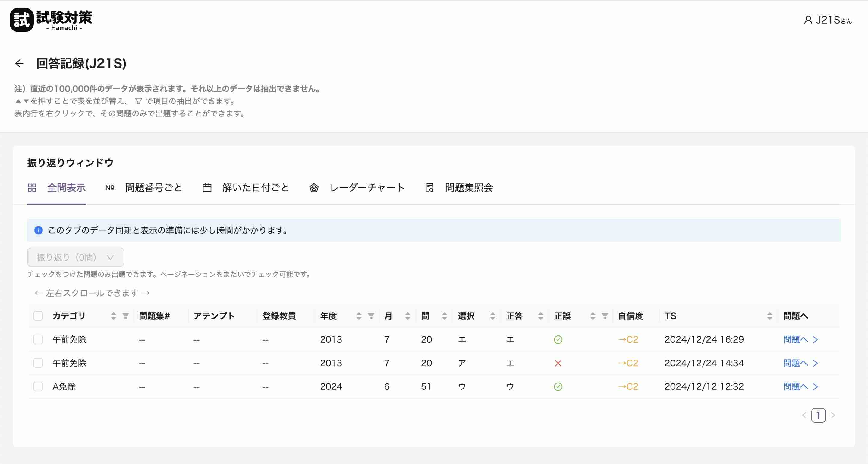Open the filter funnel on カテゴリ column

(125, 316)
